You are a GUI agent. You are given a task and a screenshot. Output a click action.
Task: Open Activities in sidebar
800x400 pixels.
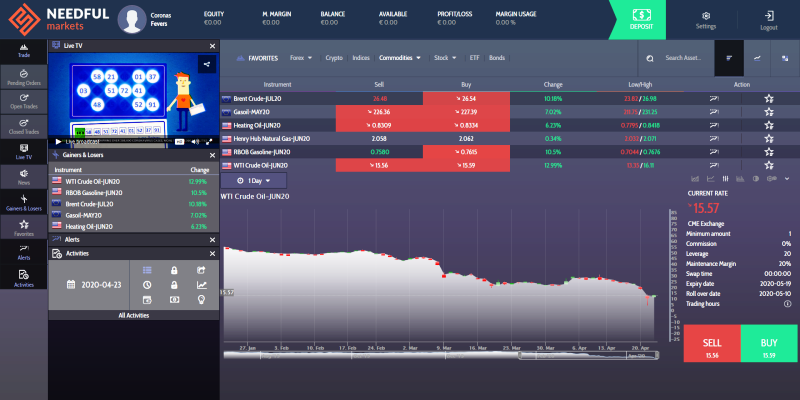point(23,278)
